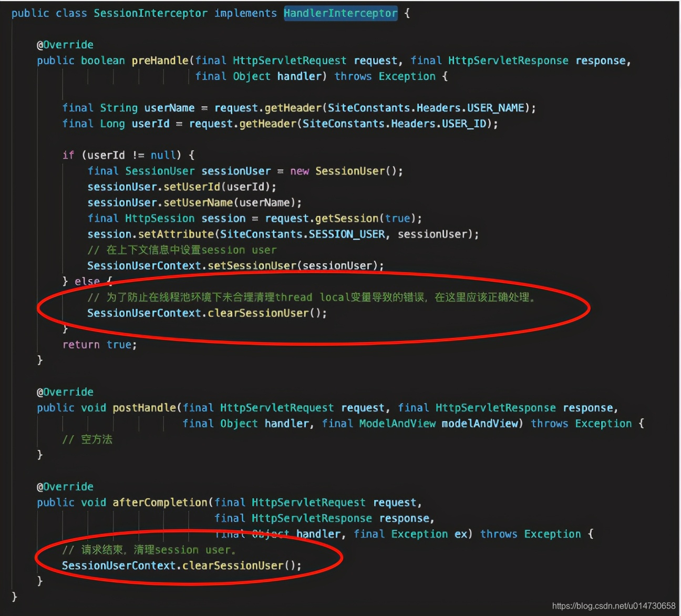Click the 'HttpSession session' declaration
The width and height of the screenshot is (681, 616).
click(x=185, y=218)
